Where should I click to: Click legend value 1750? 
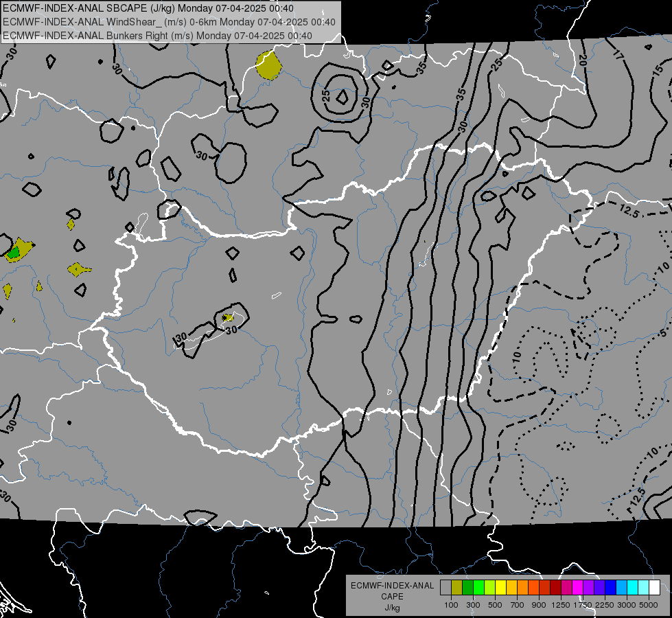(583, 605)
